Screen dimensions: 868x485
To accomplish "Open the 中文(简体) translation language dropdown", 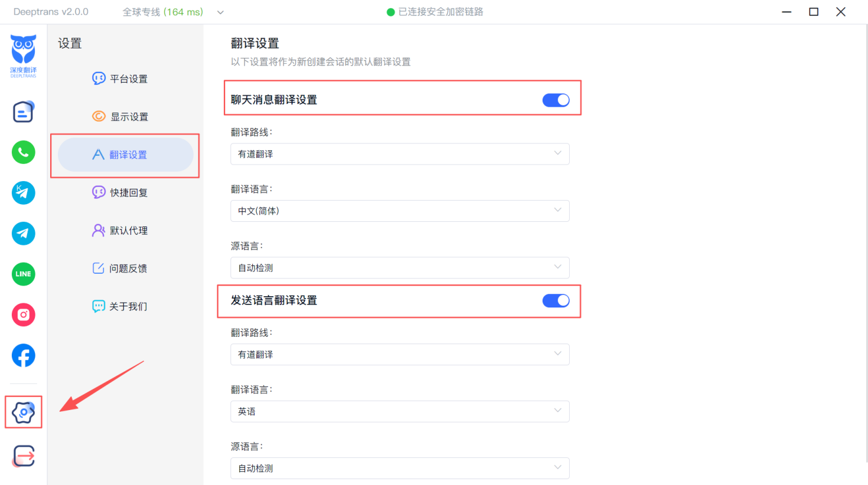I will (x=400, y=211).
